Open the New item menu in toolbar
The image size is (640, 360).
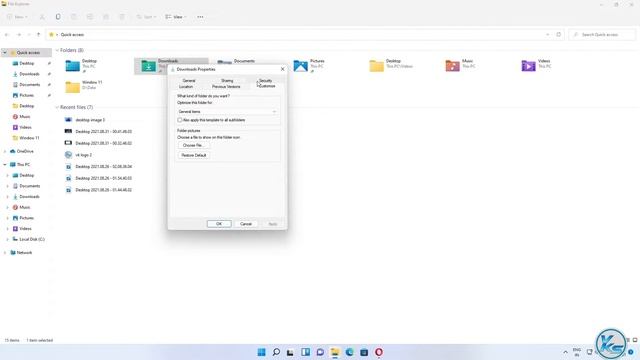click(x=17, y=17)
